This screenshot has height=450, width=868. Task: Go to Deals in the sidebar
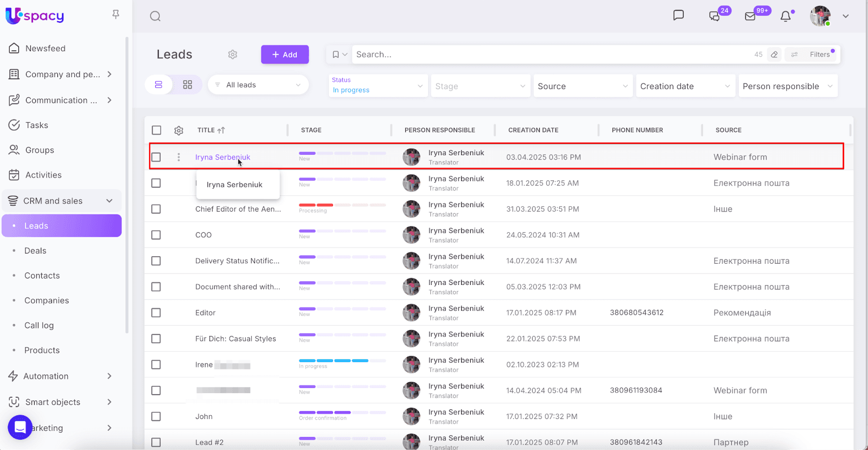[x=35, y=251]
